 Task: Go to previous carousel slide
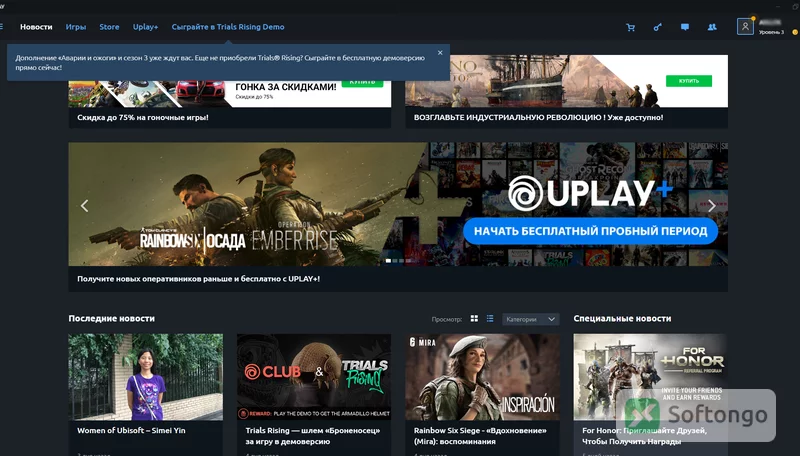(x=85, y=206)
